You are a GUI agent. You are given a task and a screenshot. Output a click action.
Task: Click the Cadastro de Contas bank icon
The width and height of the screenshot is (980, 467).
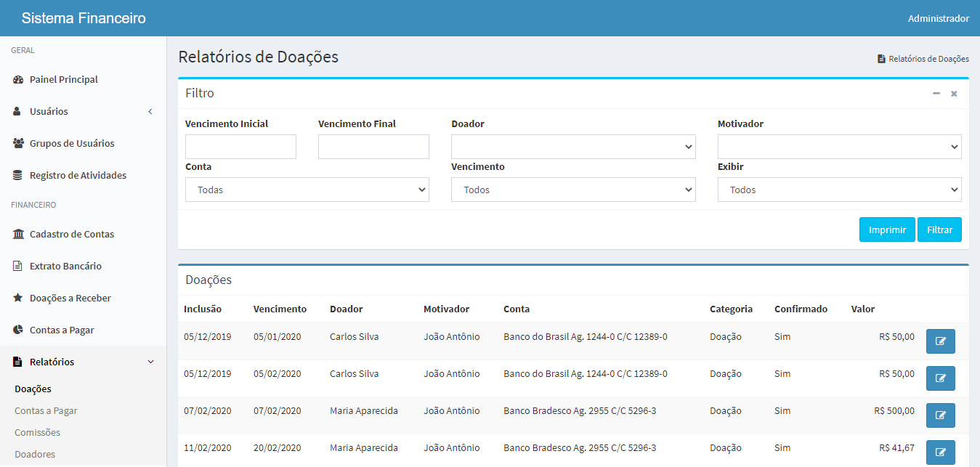point(18,235)
